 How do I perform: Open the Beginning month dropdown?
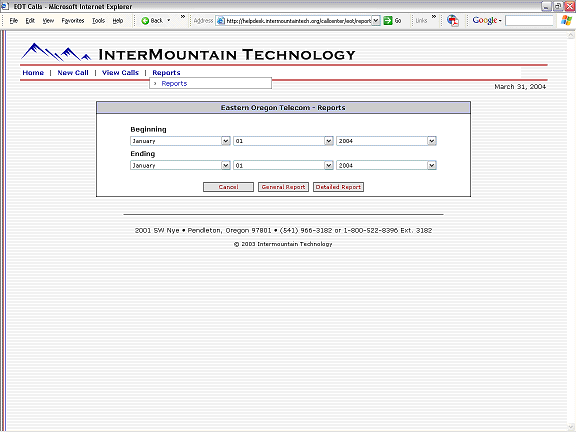click(226, 141)
